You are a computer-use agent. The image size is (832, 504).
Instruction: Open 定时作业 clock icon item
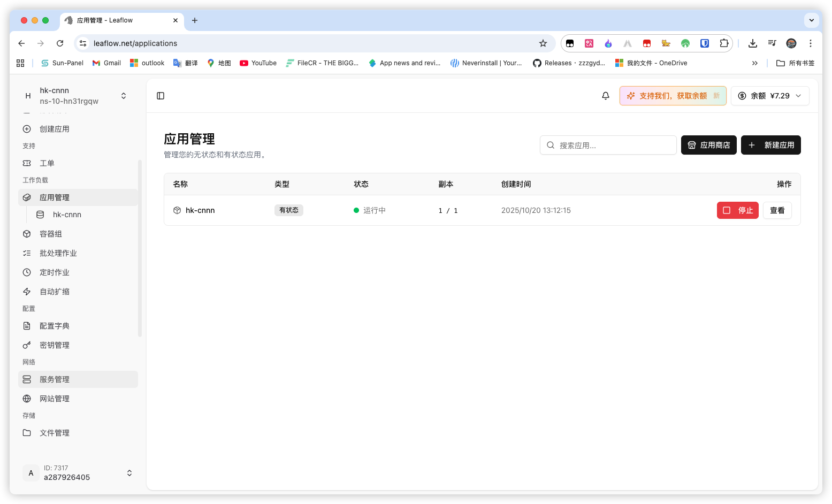(27, 272)
